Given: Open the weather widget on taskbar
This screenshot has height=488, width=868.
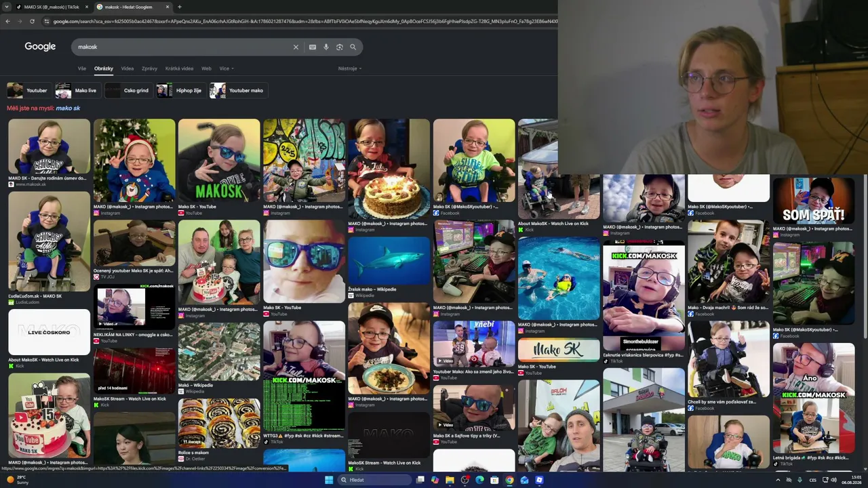Looking at the screenshot, I should coord(18,480).
